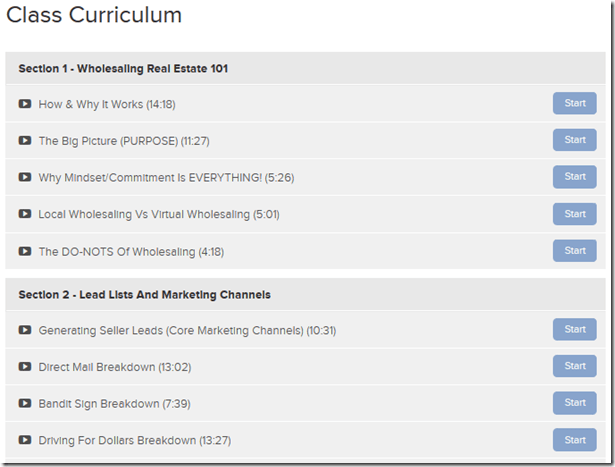Viewport: 615px width, 467px height.
Task: Start the Why Mindset/Commitment Is EVERYTHING lesson
Action: (x=574, y=177)
